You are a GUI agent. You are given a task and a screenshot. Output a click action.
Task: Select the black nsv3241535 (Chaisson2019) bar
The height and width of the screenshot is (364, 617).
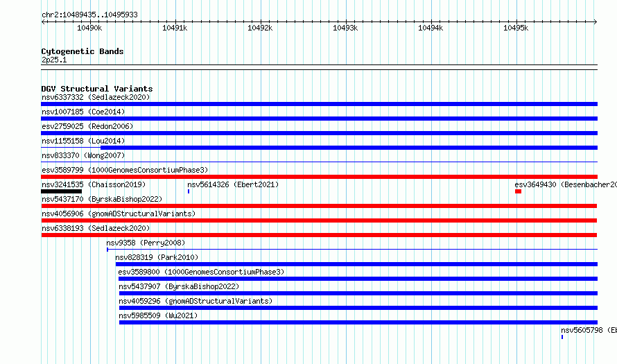pos(62,191)
